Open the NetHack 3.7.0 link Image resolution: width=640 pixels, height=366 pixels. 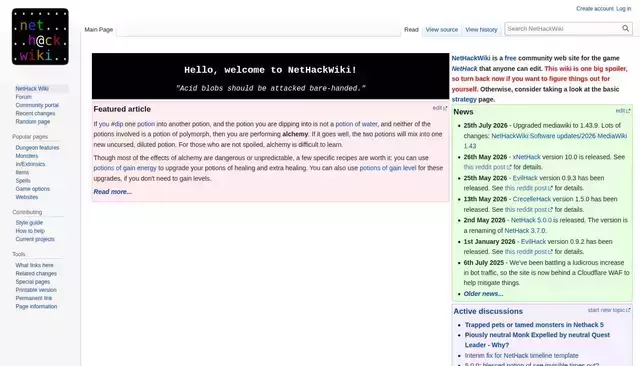click(x=525, y=231)
